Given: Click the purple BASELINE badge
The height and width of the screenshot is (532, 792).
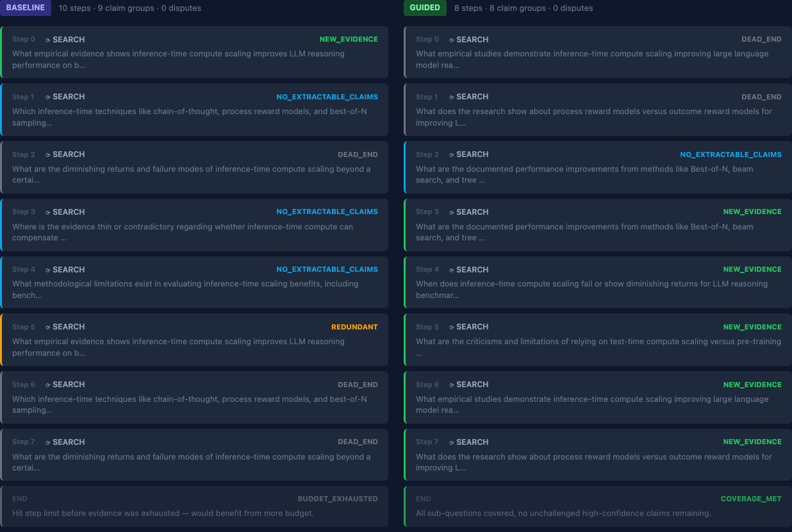Looking at the screenshot, I should (x=26, y=8).
